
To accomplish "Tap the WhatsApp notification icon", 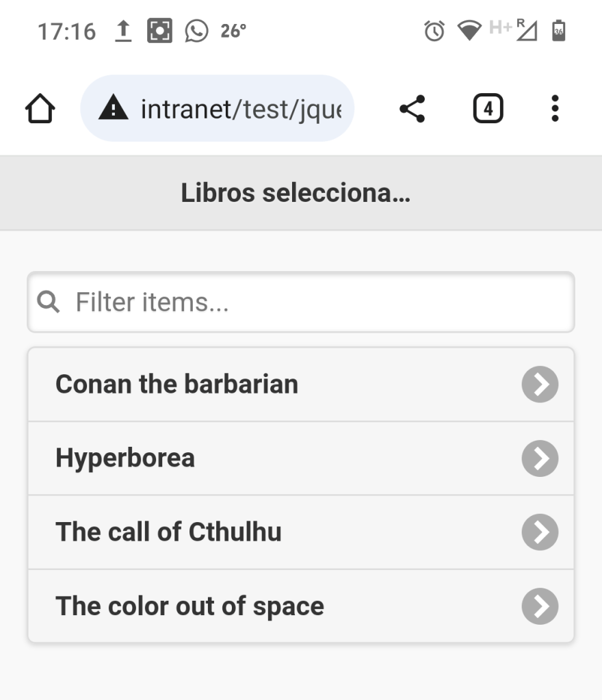I will (196, 31).
